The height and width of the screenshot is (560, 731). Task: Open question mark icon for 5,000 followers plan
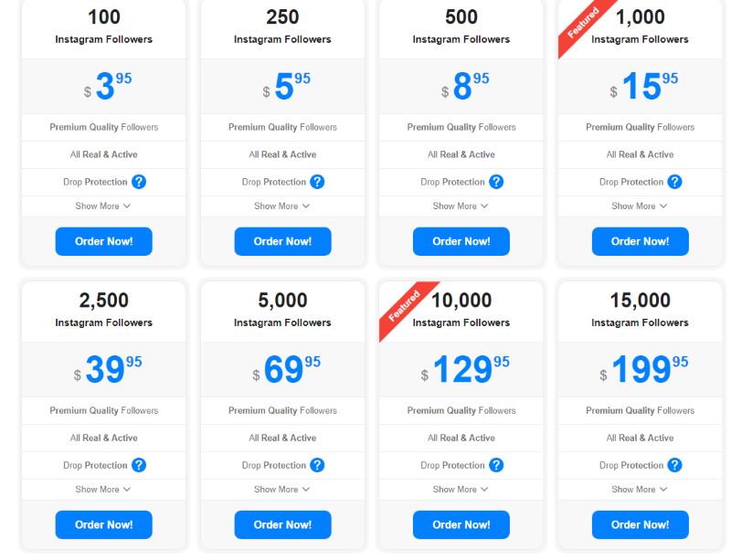pyautogui.click(x=317, y=465)
